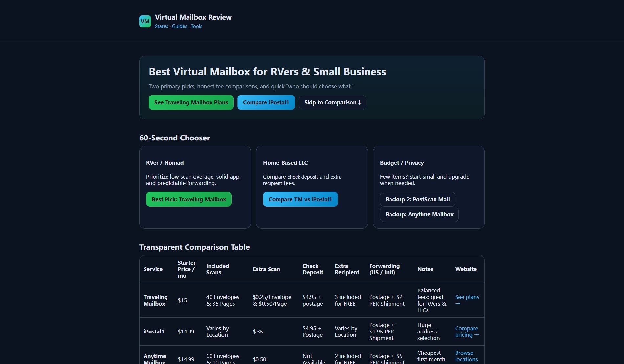Follow the Compare pricing link
This screenshot has width=624, height=364.
pyautogui.click(x=467, y=332)
